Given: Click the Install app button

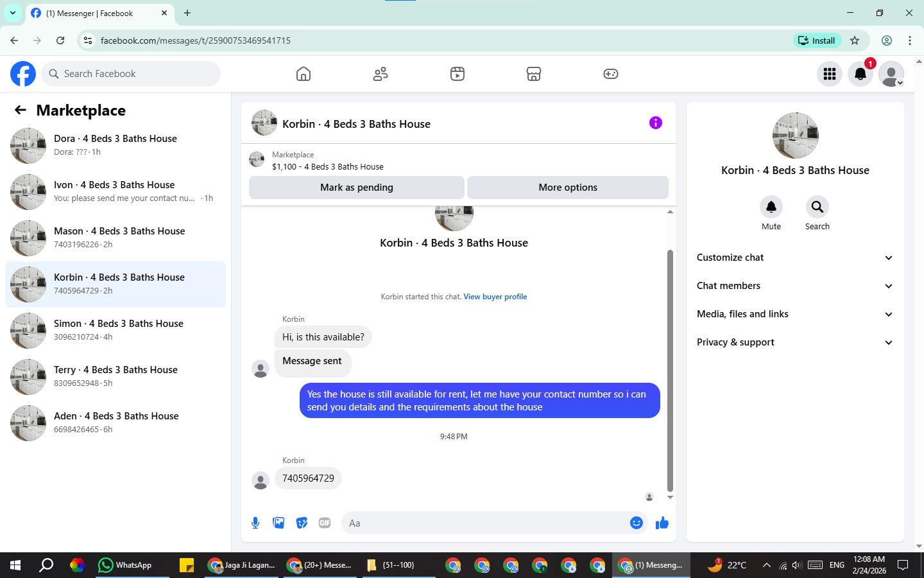Looking at the screenshot, I should click(x=816, y=40).
